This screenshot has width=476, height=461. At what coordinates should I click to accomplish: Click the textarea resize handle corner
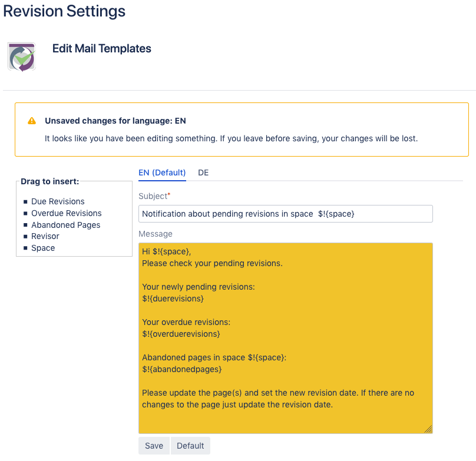(428, 429)
